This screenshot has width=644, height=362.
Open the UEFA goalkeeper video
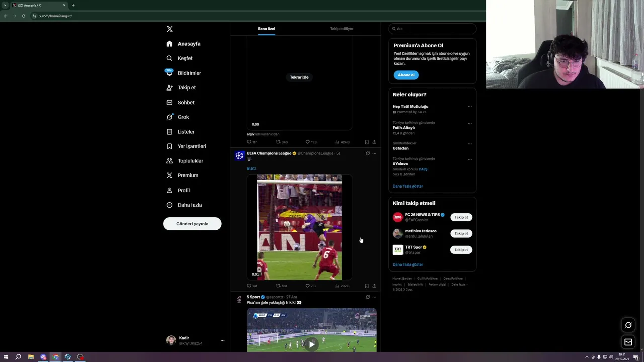(299, 227)
